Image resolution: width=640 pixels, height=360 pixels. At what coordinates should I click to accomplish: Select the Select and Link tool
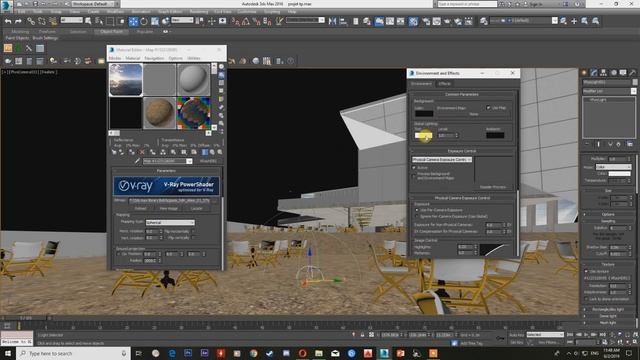click(31, 21)
